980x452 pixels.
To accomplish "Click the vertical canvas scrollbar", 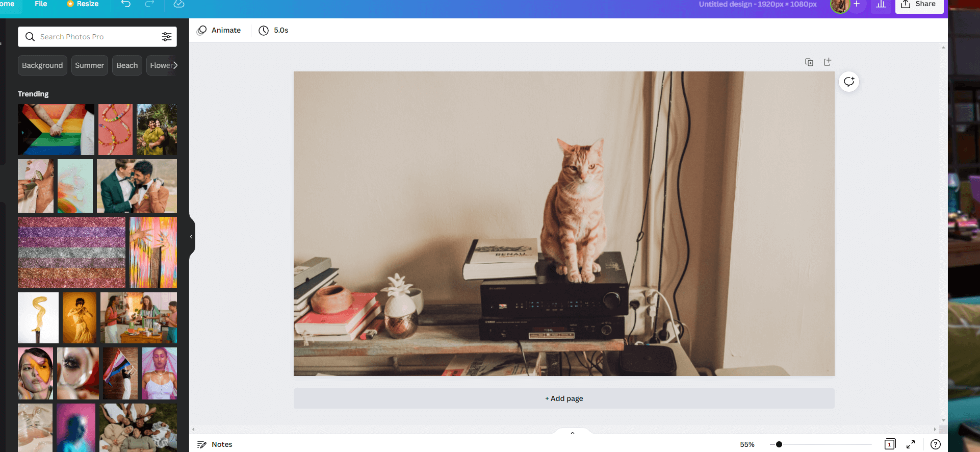I will (x=943, y=234).
